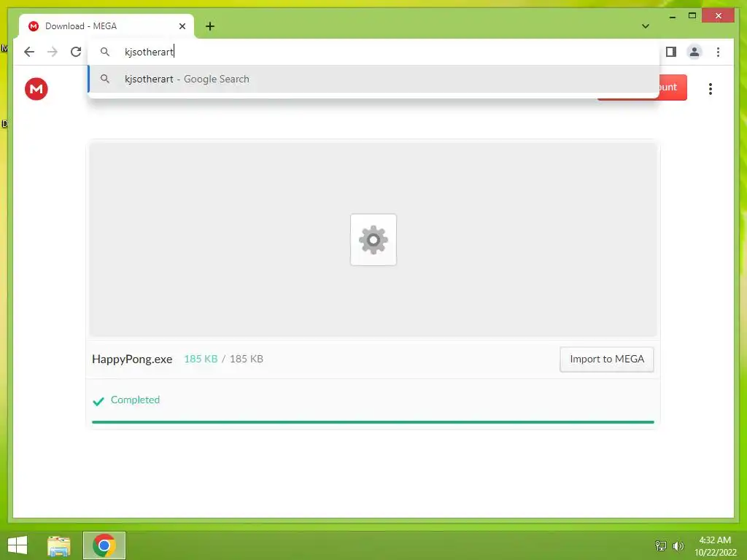Open File Explorer from the taskbar
747x560 pixels.
[59, 545]
